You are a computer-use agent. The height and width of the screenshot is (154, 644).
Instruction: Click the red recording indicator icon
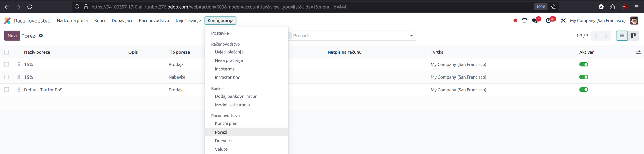(x=515, y=21)
